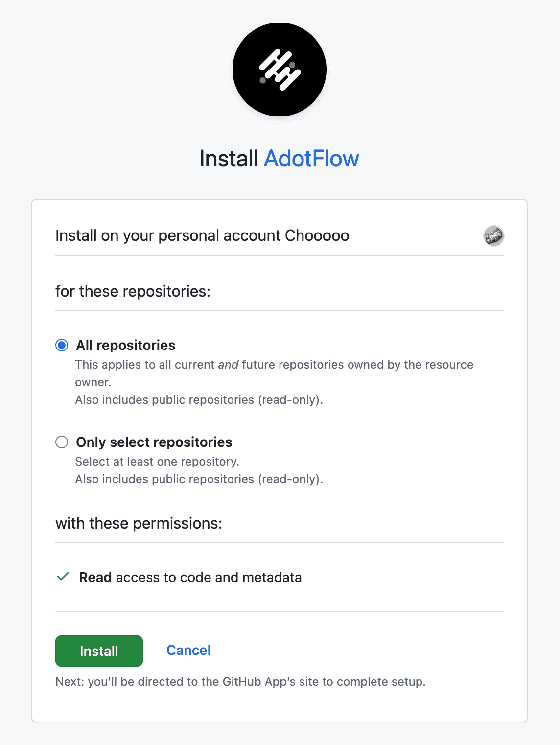
Task: Click the 'Select at least one repository' hint
Action: [x=157, y=461]
